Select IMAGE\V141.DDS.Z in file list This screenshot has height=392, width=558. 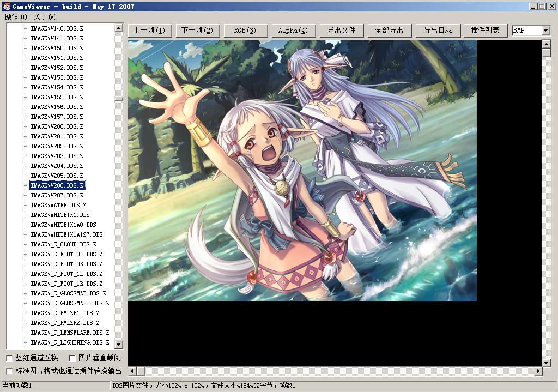[x=57, y=38]
